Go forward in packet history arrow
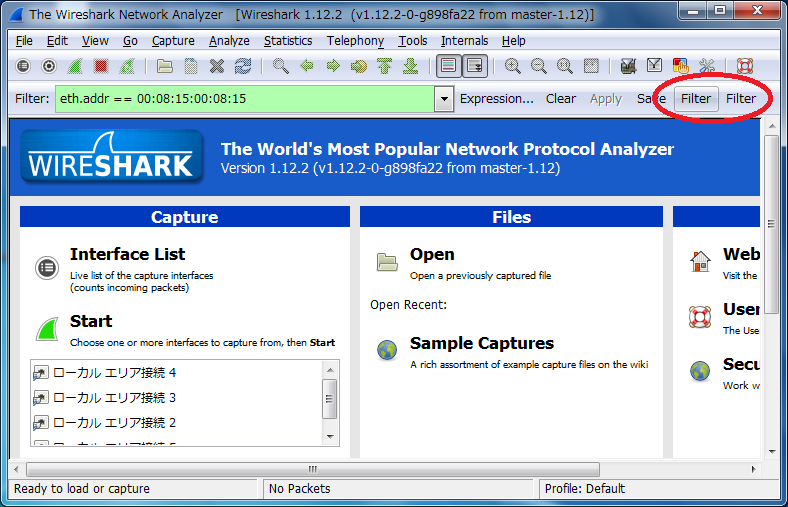This screenshot has height=507, width=788. point(333,66)
